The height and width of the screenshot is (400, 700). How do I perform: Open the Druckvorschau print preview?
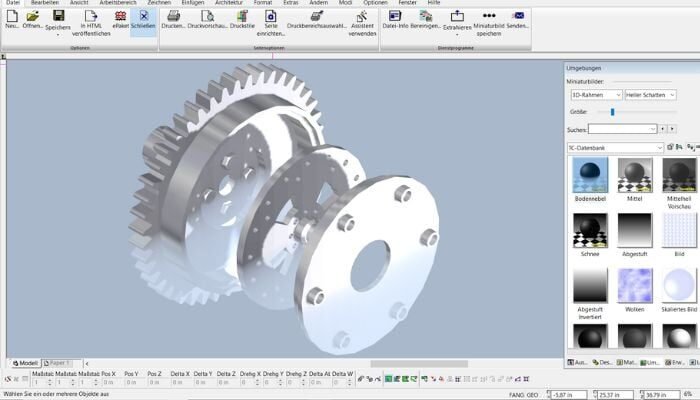click(x=207, y=17)
